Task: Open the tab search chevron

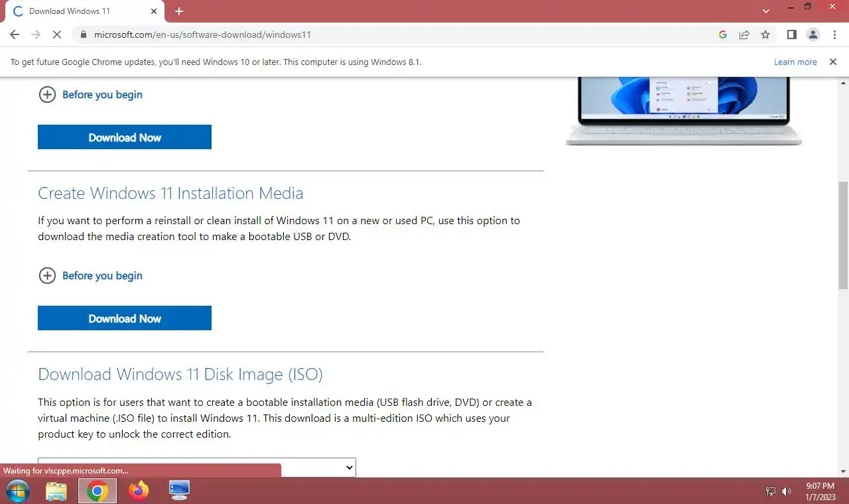Action: click(x=766, y=11)
